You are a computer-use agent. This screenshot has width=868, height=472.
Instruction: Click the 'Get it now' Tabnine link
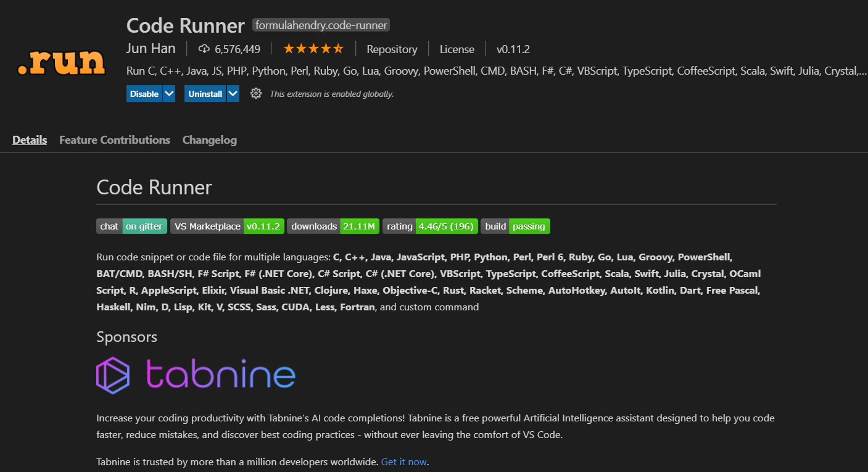[x=403, y=461]
